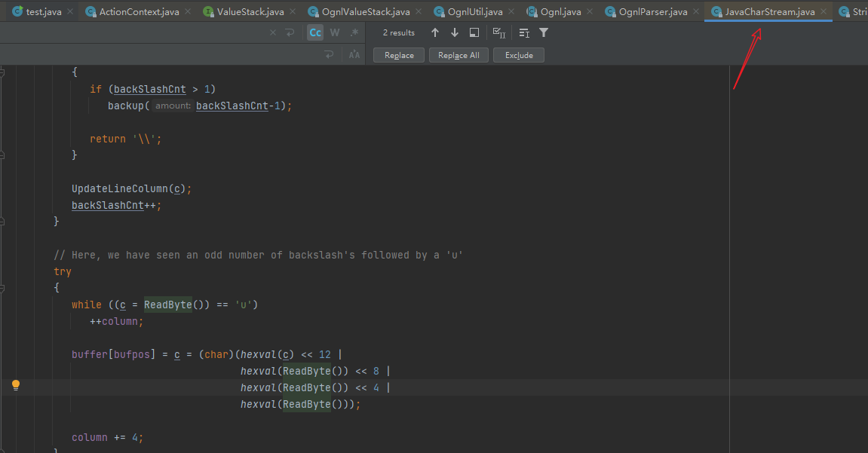Switch to test.java tab
The image size is (868, 453).
point(44,11)
